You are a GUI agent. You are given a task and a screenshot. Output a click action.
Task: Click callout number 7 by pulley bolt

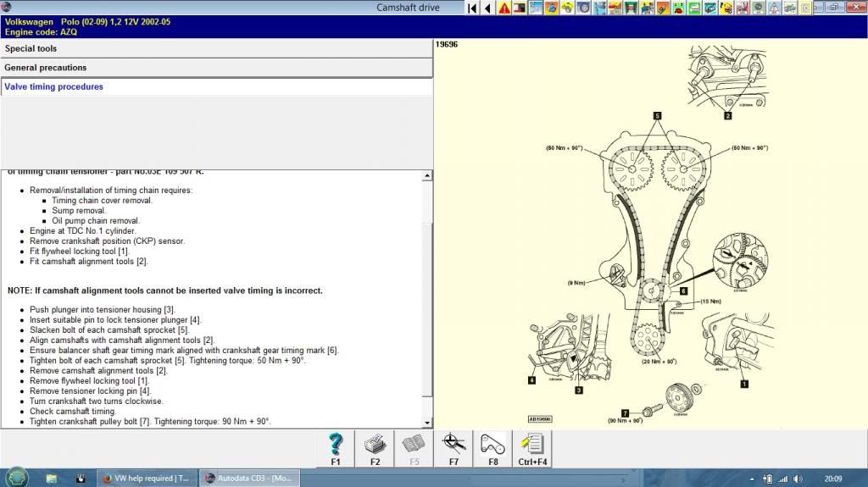tap(625, 412)
